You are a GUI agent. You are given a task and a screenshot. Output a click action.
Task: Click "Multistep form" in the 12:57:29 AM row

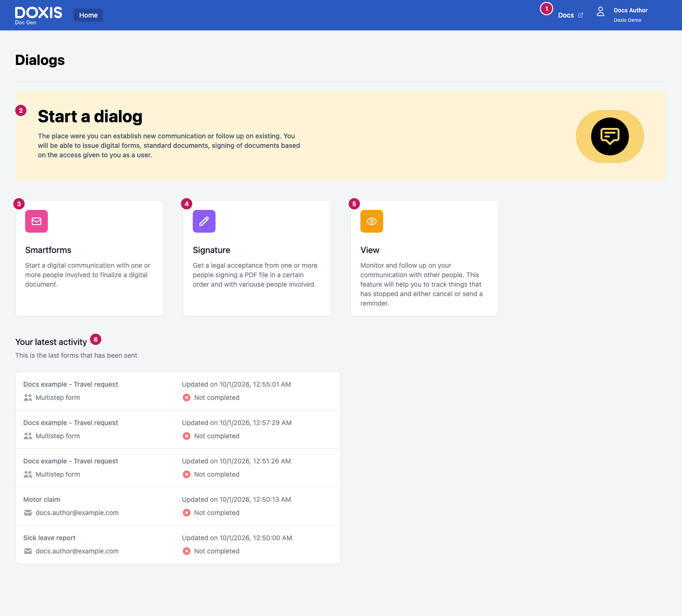tap(58, 436)
